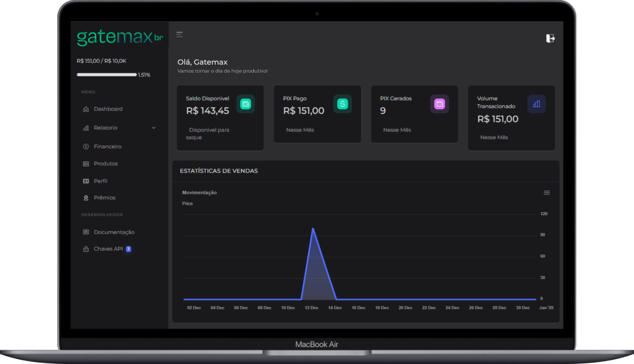634x364 pixels.
Task: Click the Prêmios award icon
Action: [x=86, y=198]
